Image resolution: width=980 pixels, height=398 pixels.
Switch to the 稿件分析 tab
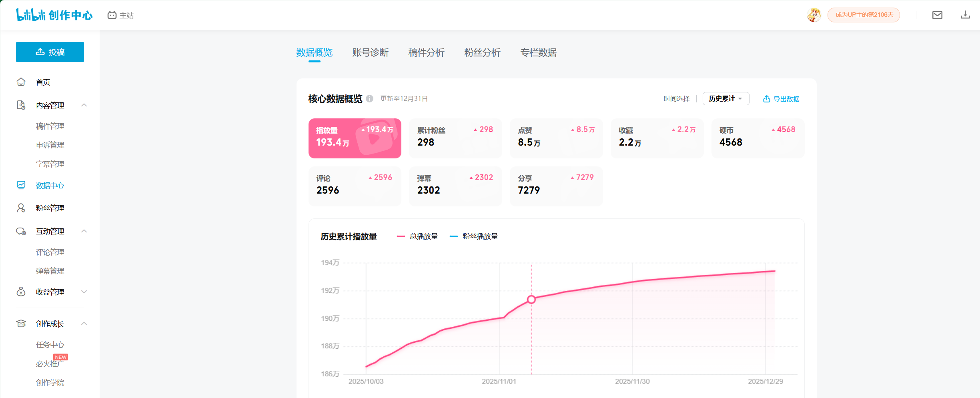[x=425, y=52]
